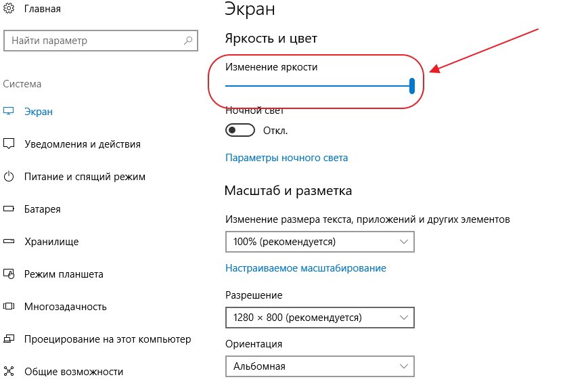
Task: Select Уведомления и действия menu item
Action: (x=82, y=144)
